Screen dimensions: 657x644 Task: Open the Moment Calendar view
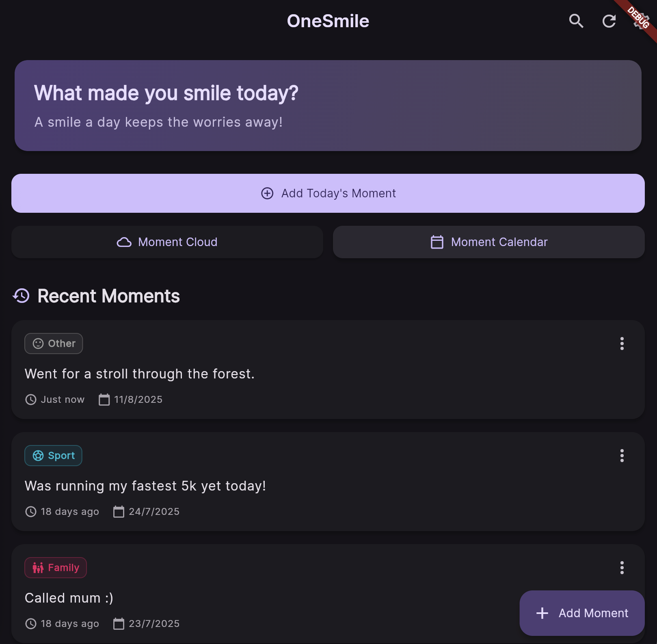[489, 242]
